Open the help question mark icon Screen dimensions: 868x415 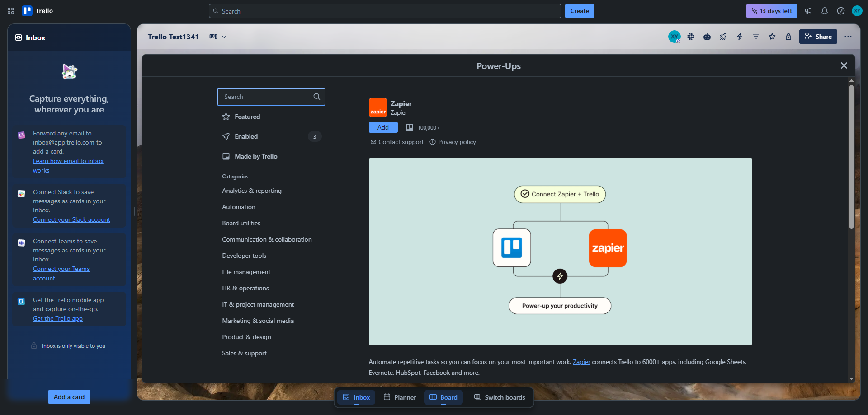(x=841, y=11)
